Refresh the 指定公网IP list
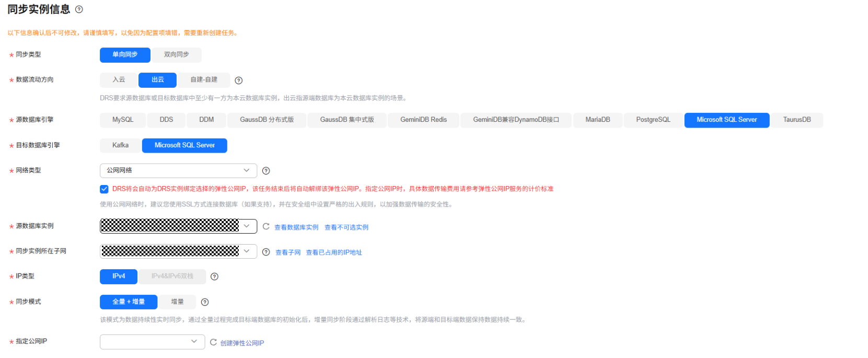The height and width of the screenshot is (358, 868). coord(213,342)
